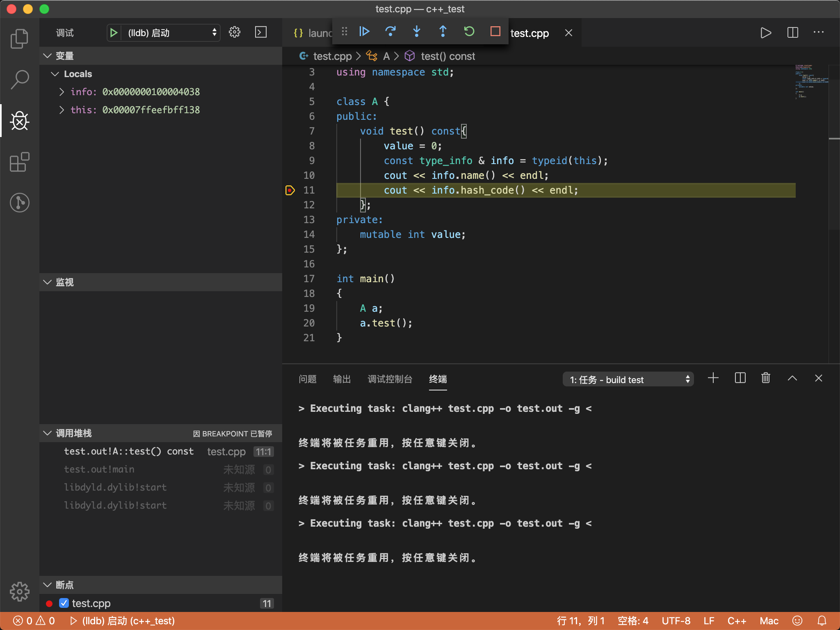840x630 pixels.
Task: Restart the debug session
Action: pyautogui.click(x=469, y=32)
